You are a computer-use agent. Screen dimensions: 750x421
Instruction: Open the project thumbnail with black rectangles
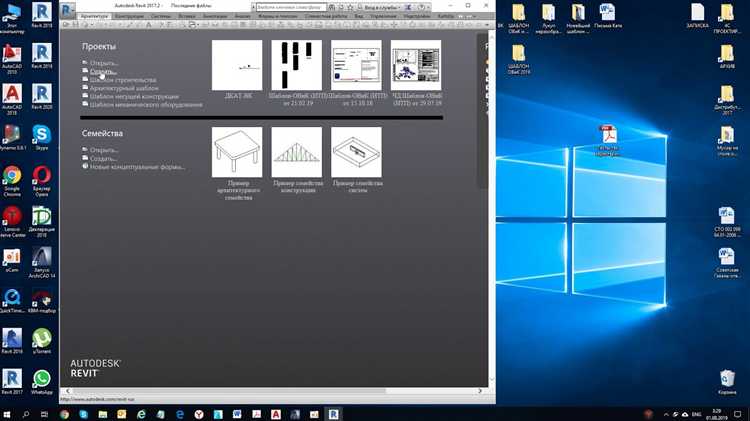click(297, 65)
